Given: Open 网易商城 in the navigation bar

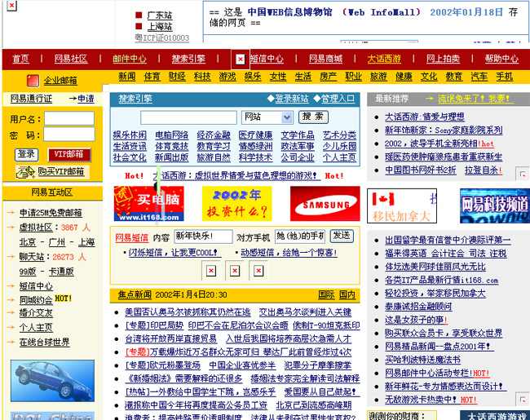Looking at the screenshot, I should (325, 59).
